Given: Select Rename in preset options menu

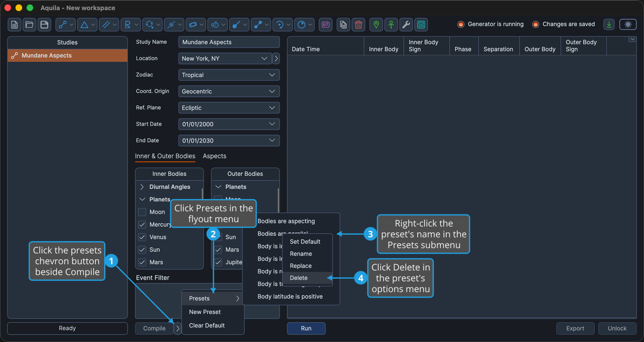Looking at the screenshot, I should (308, 254).
